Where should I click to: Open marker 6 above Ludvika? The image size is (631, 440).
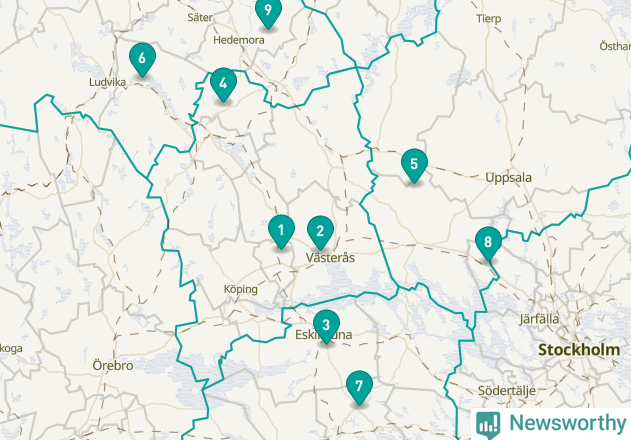tap(142, 60)
